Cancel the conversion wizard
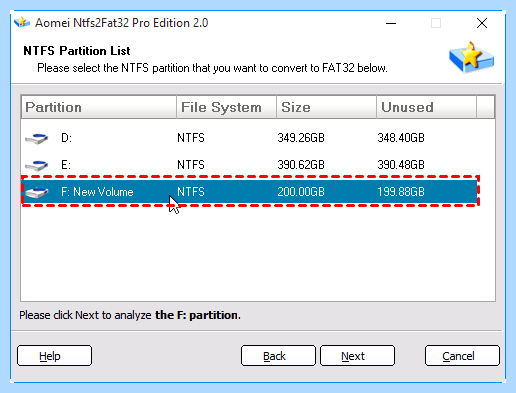 [462, 356]
